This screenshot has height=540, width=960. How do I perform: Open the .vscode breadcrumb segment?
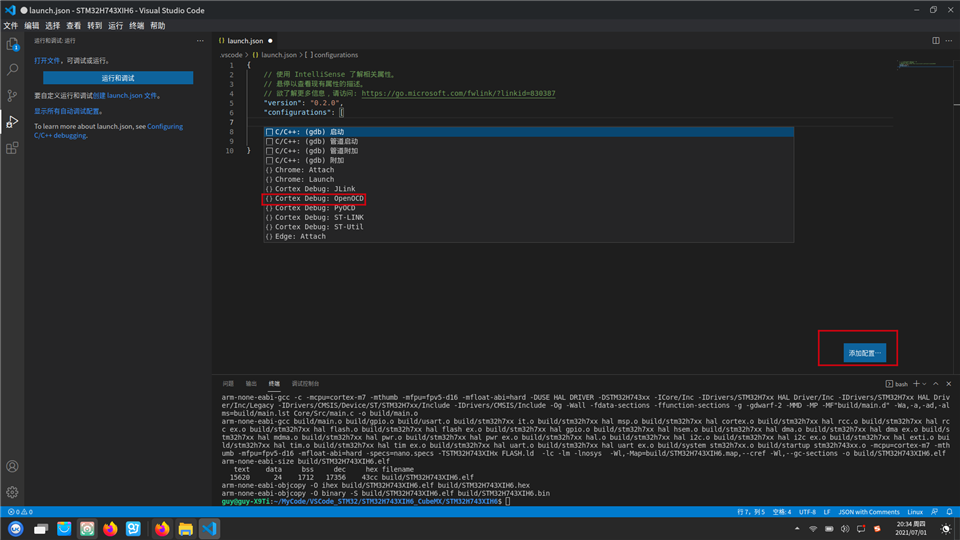click(x=231, y=55)
